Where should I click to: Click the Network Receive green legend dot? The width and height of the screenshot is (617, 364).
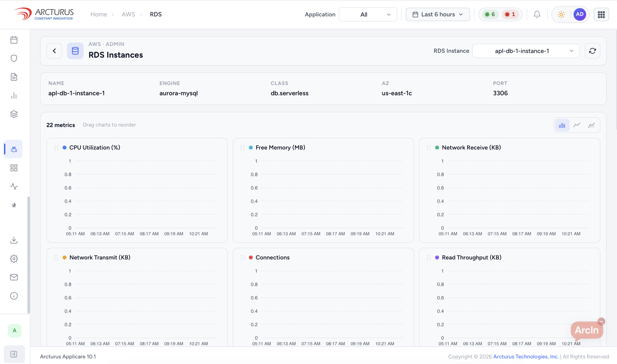coord(437,148)
